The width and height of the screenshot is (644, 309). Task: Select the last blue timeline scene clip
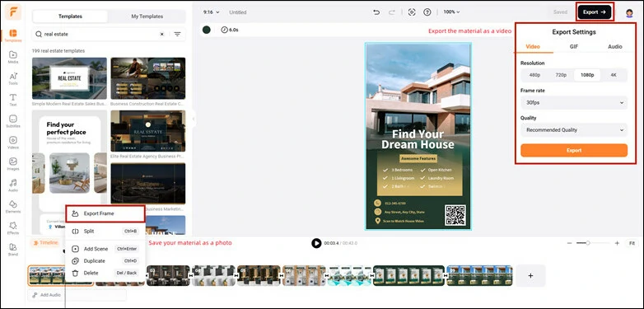click(480, 276)
